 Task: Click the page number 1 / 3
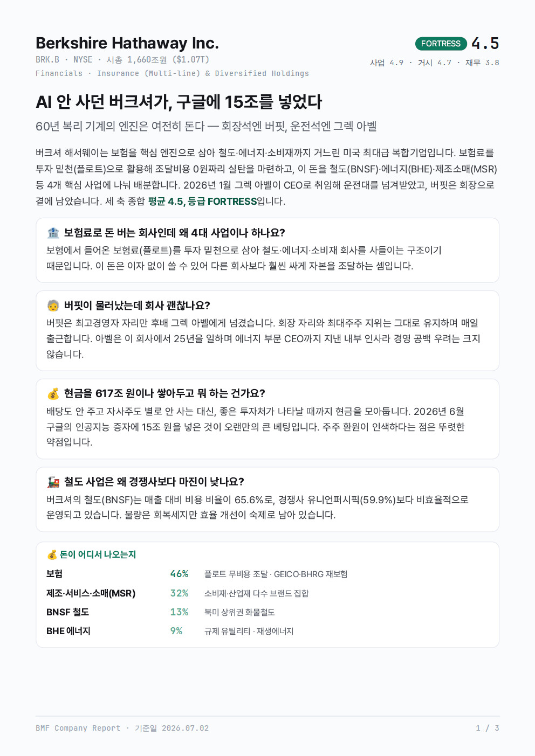click(x=487, y=728)
